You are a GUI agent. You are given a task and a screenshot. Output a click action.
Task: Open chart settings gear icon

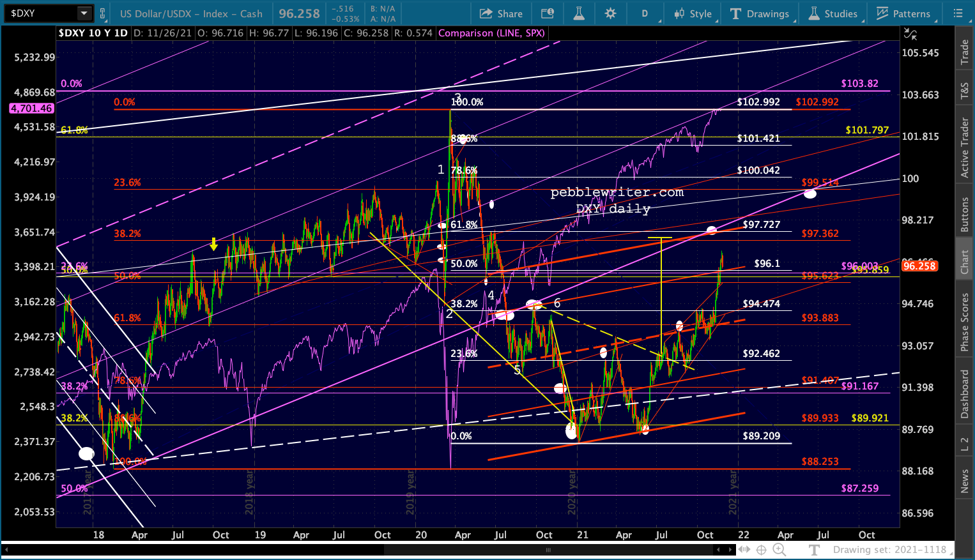click(610, 13)
